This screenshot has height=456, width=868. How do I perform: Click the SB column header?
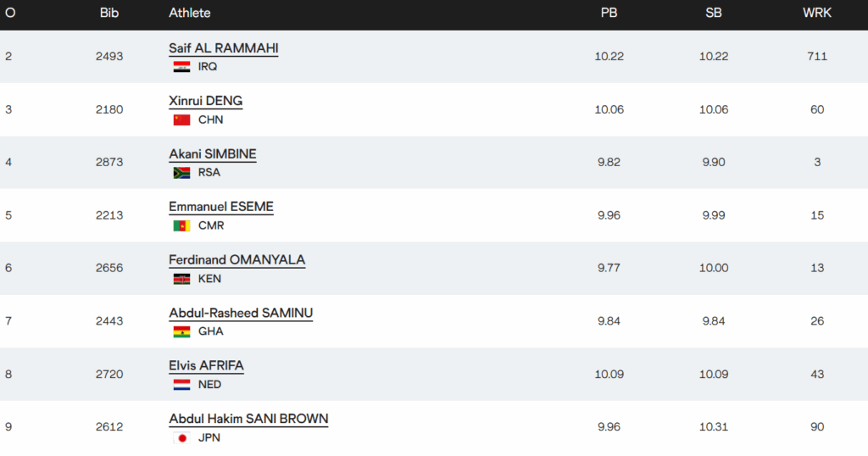click(713, 13)
